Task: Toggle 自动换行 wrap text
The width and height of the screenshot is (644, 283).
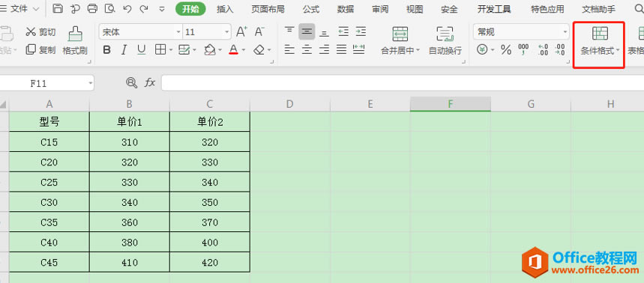Action: pos(445,40)
